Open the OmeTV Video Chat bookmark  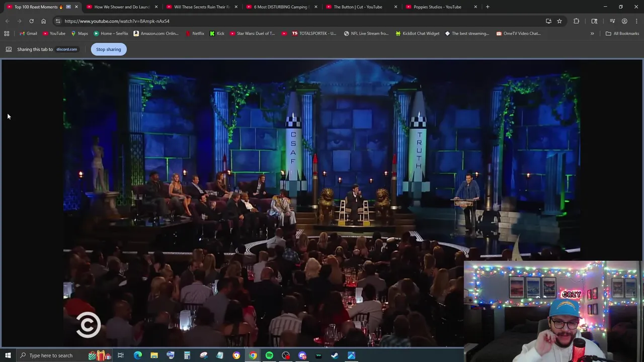pos(518,34)
